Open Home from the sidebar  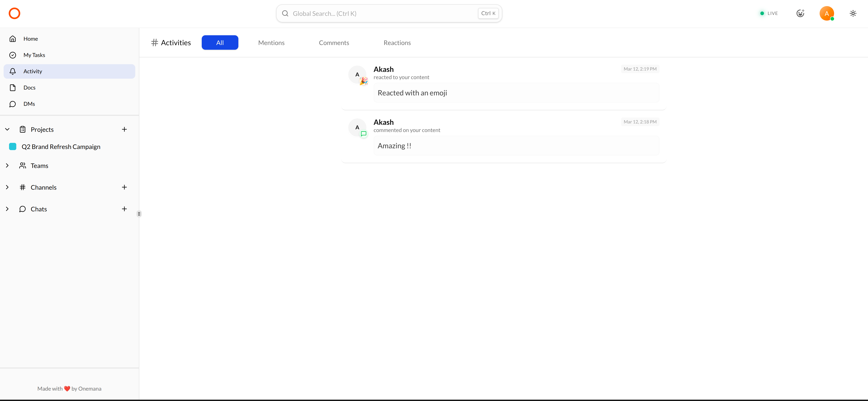(x=30, y=39)
